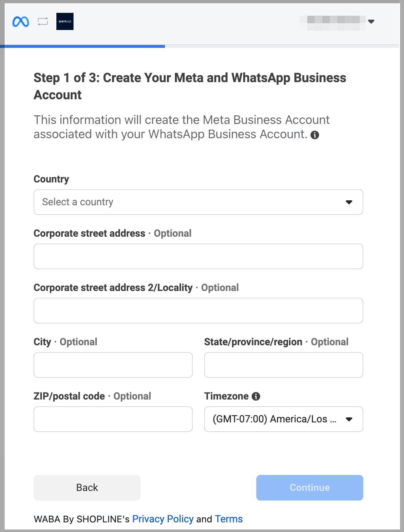
Task: Click the Continue button
Action: click(x=310, y=488)
